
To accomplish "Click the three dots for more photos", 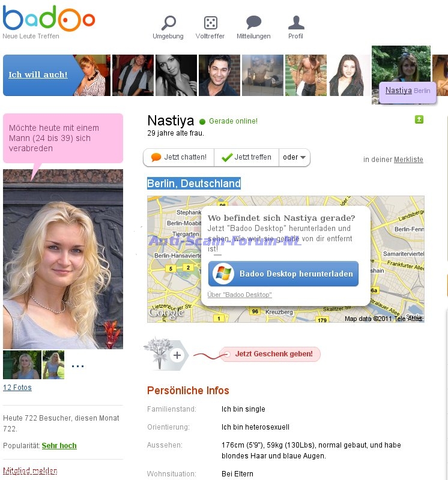I will point(77,366).
